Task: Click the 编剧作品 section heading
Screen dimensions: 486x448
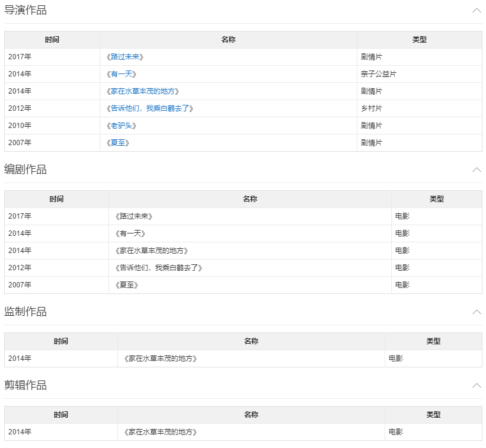Action: pyautogui.click(x=25, y=169)
